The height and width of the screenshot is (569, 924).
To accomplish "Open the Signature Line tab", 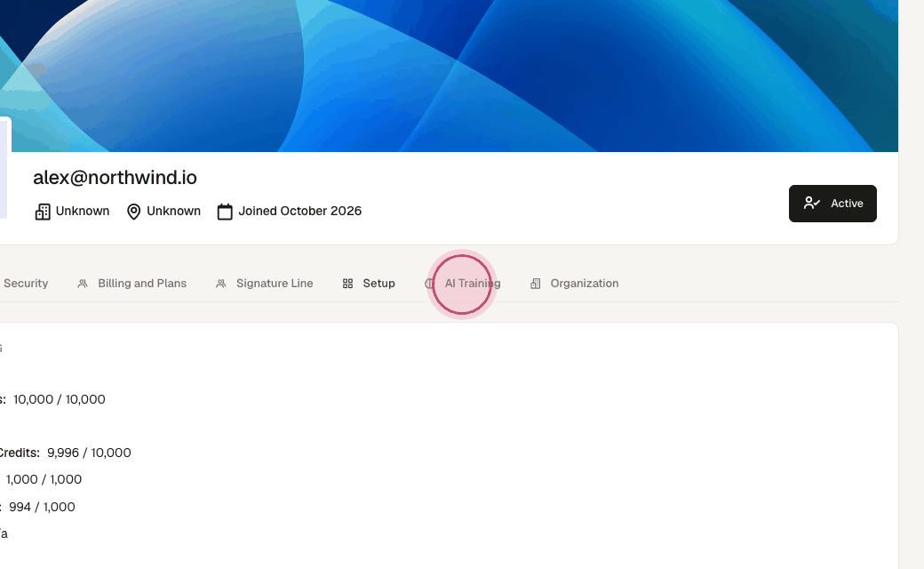I will coord(265,284).
